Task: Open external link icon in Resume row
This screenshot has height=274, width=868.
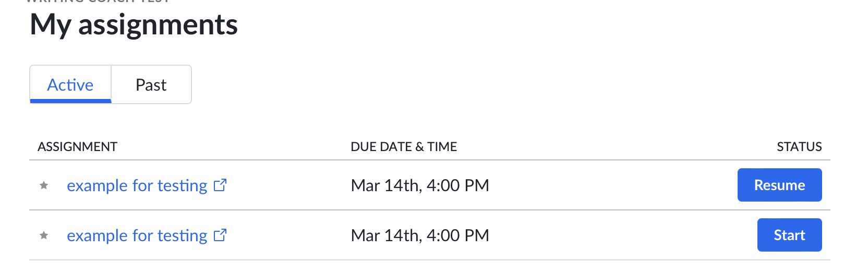Action: click(x=220, y=185)
